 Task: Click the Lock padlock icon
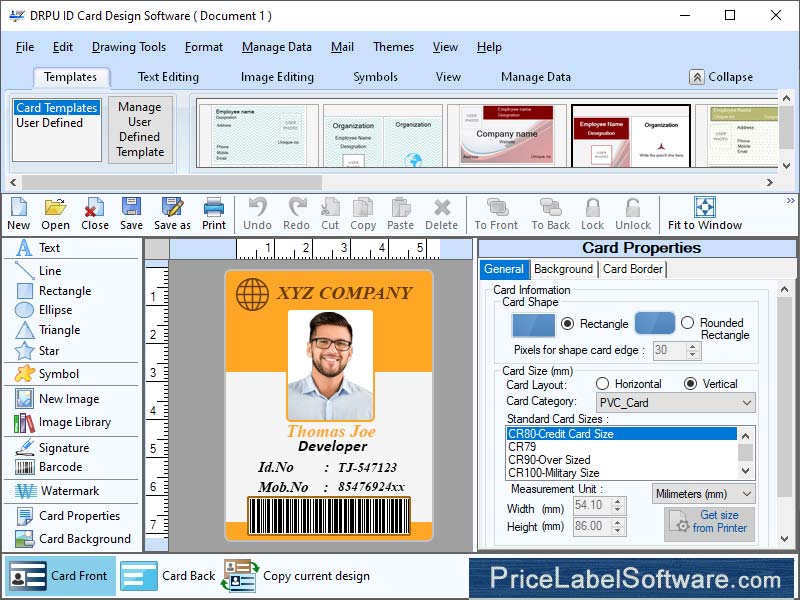(x=592, y=207)
